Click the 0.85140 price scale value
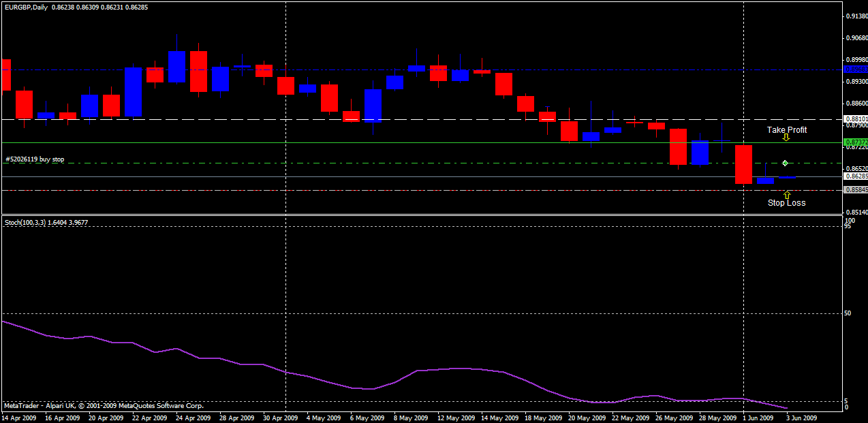This screenshot has height=423, width=868. (x=856, y=213)
